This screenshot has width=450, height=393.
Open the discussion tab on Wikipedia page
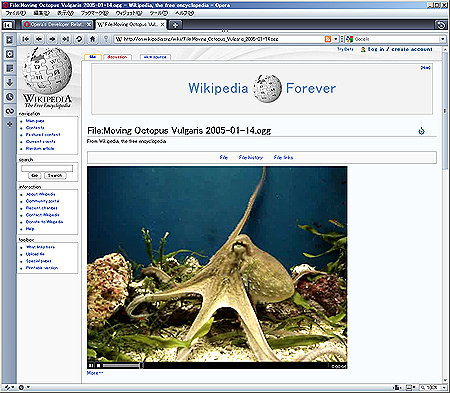click(x=117, y=57)
